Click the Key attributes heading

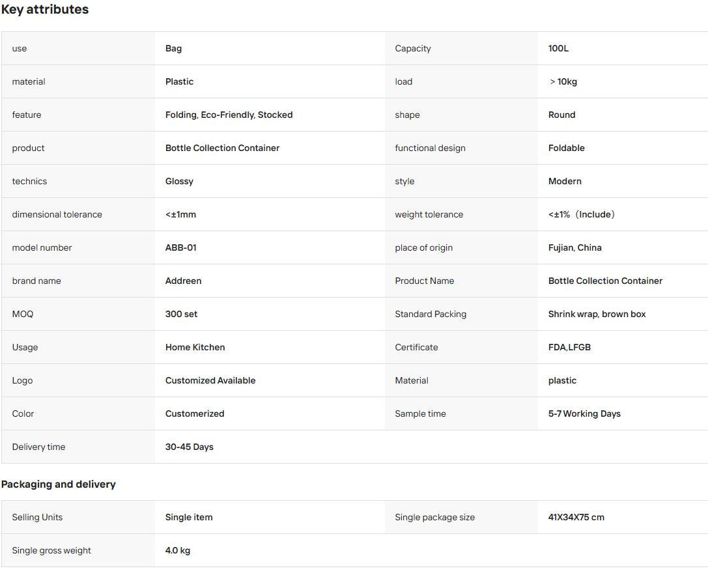point(45,10)
